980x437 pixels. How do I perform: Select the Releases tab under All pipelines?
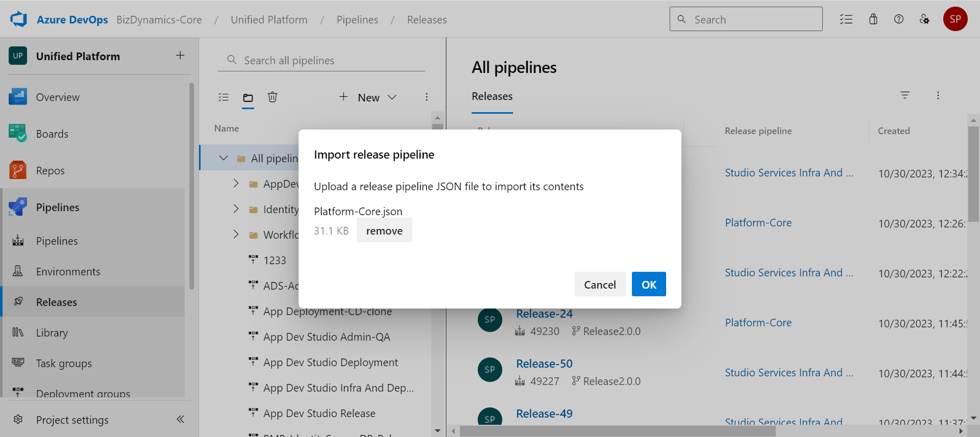pyautogui.click(x=492, y=96)
